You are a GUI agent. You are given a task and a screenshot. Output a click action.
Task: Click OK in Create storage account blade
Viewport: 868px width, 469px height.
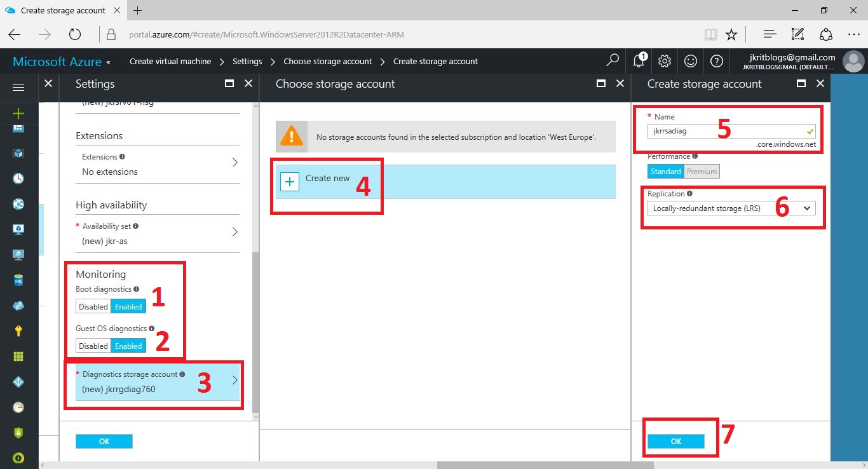click(x=676, y=441)
